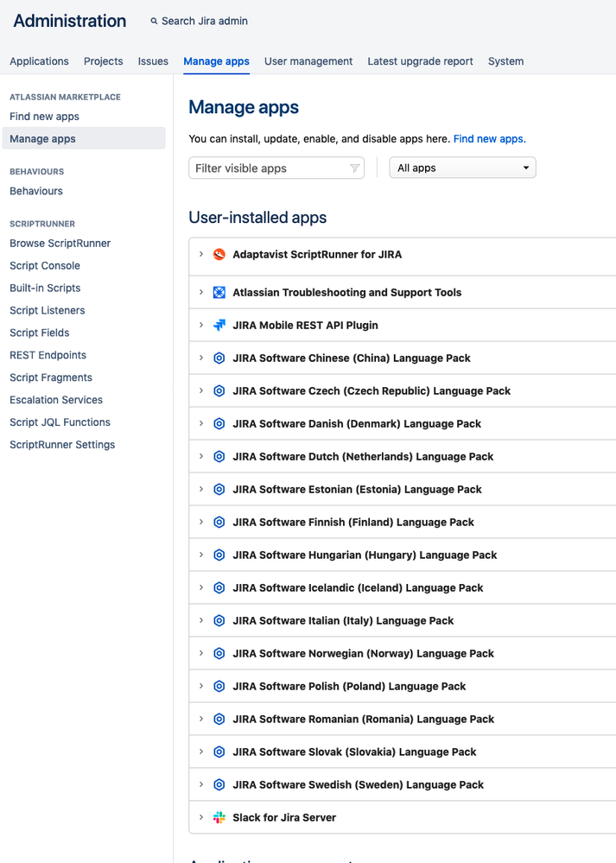Open Escalation Services

point(56,400)
